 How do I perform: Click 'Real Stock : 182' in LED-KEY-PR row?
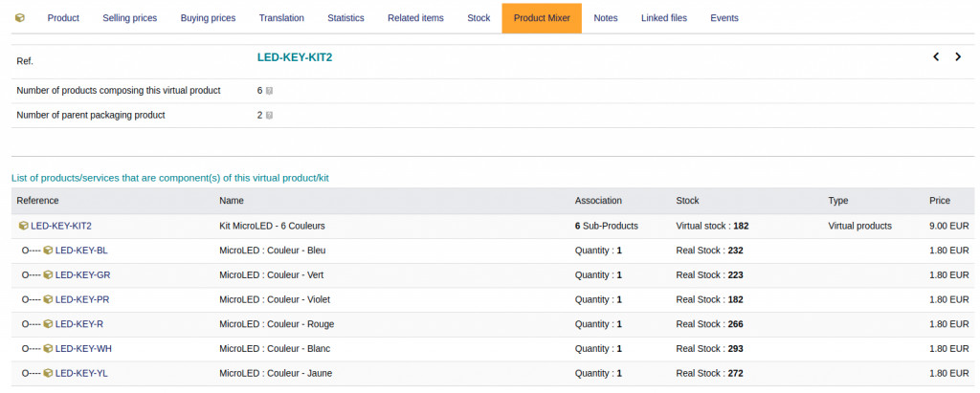coord(709,300)
